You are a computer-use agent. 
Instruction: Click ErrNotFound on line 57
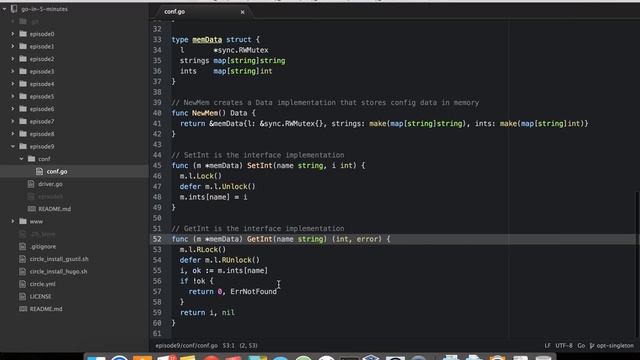click(x=253, y=291)
